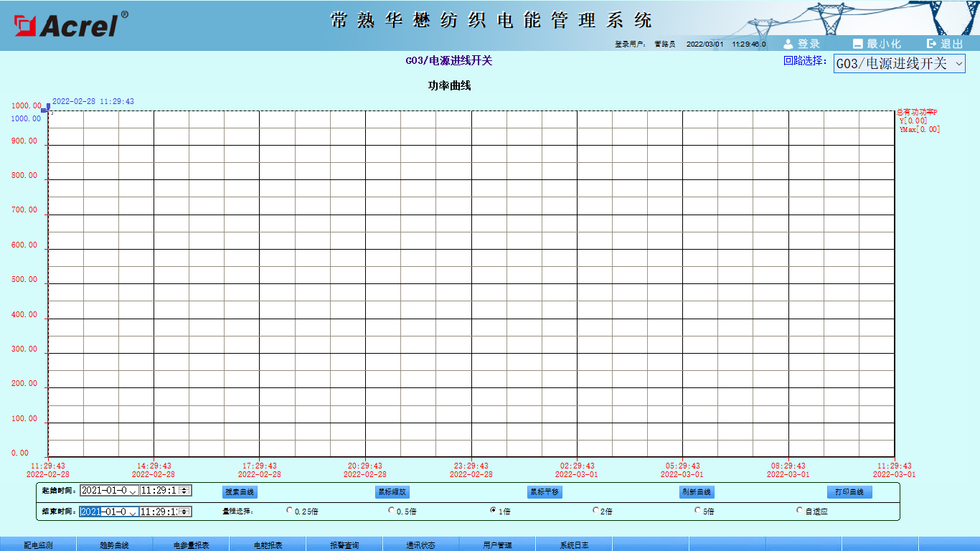
Task: Click the 500.00 Y-axis label
Action: click(x=24, y=280)
